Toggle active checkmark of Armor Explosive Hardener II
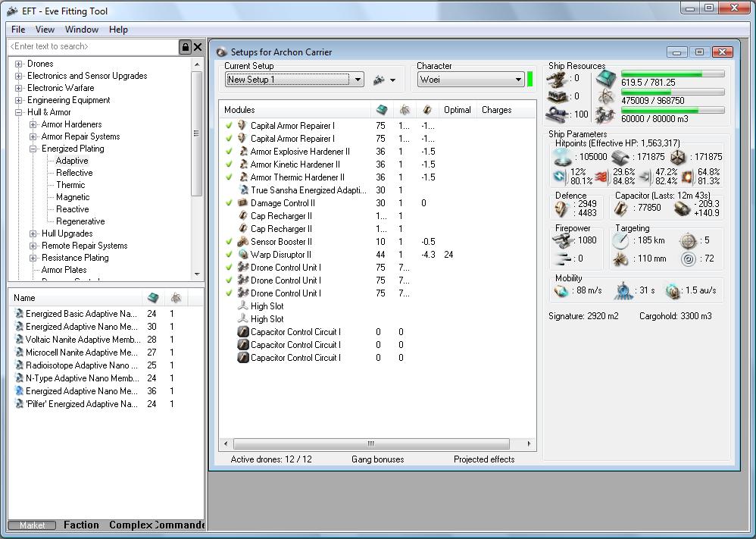The image size is (756, 539). point(229,152)
